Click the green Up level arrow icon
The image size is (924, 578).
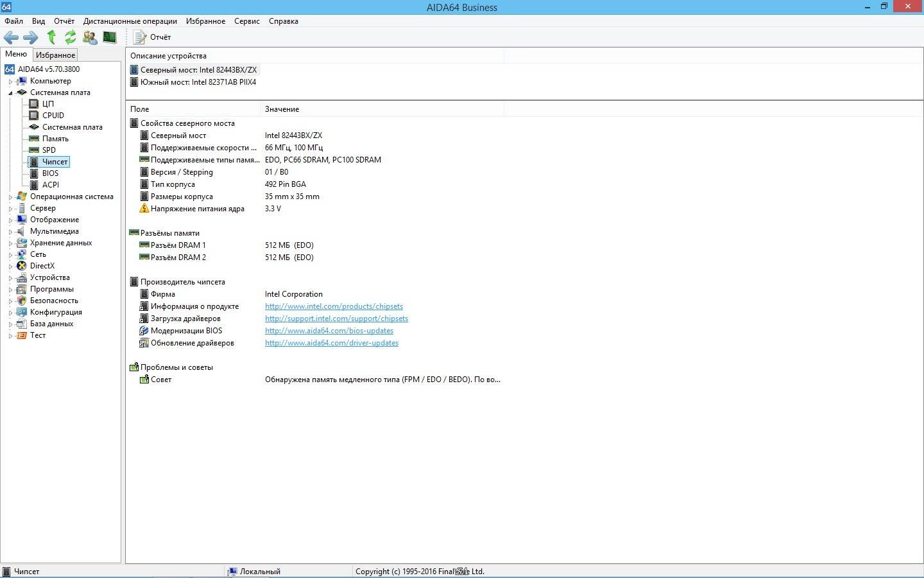51,37
